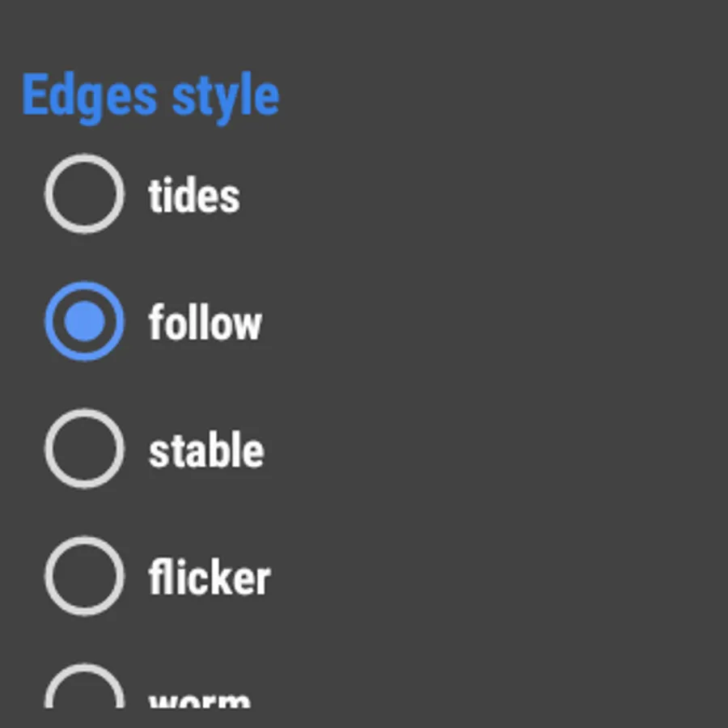Activate the unselected circle next to stable
This screenshot has width=728, height=728.
[84, 448]
